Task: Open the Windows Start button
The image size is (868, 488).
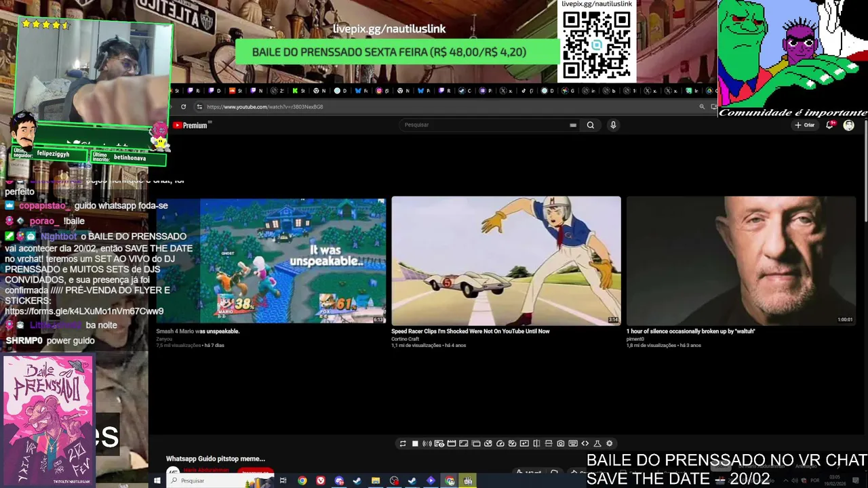Action: 157,481
